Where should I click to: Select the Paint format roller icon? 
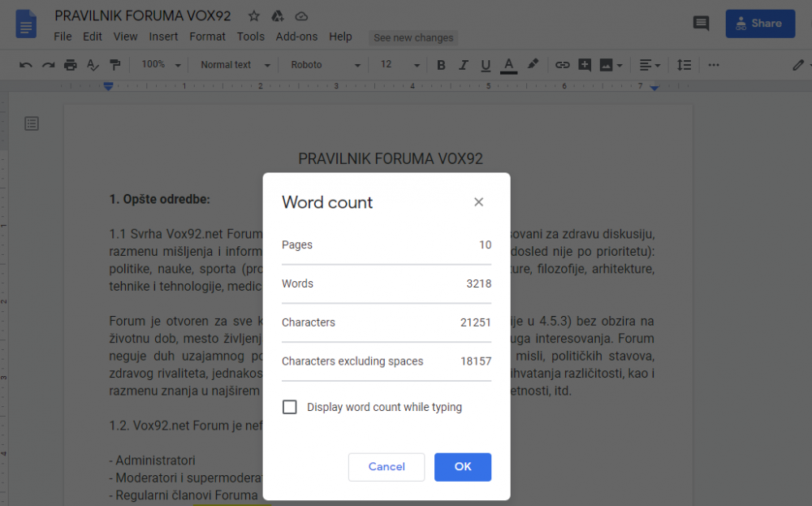[114, 65]
